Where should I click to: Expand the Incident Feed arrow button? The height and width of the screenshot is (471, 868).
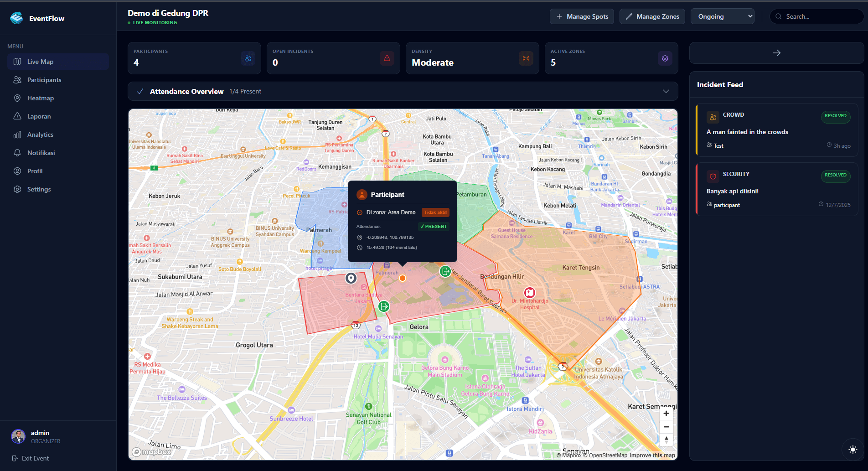776,53
